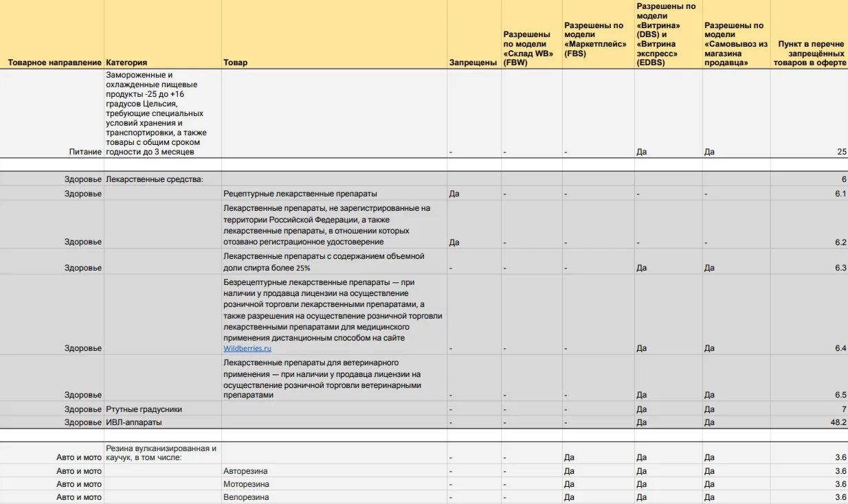Open the Wildberries.ru hyperlink
The image size is (848, 504).
click(247, 348)
